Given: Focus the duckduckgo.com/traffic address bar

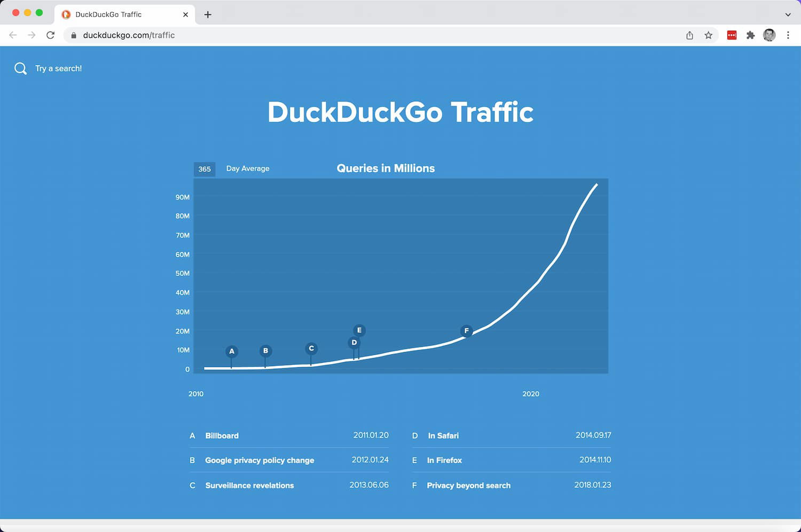Looking at the screenshot, I should [374, 35].
